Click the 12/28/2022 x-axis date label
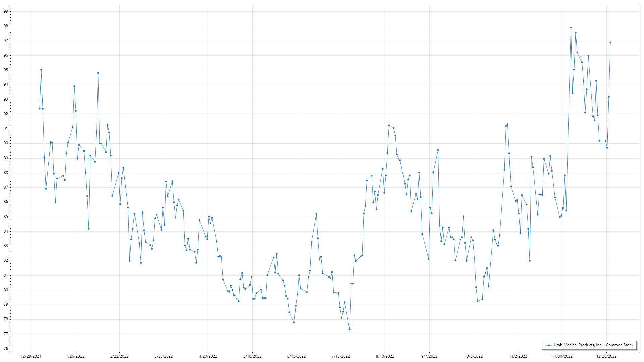 click(606, 356)
